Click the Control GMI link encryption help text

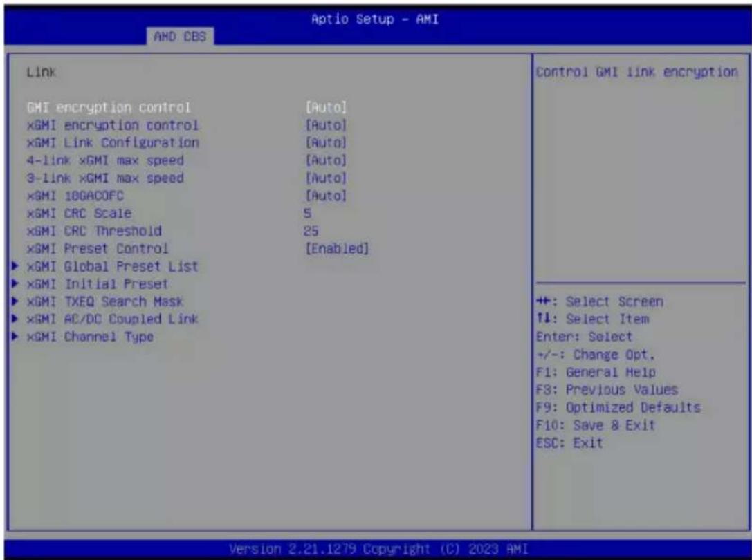click(x=637, y=72)
